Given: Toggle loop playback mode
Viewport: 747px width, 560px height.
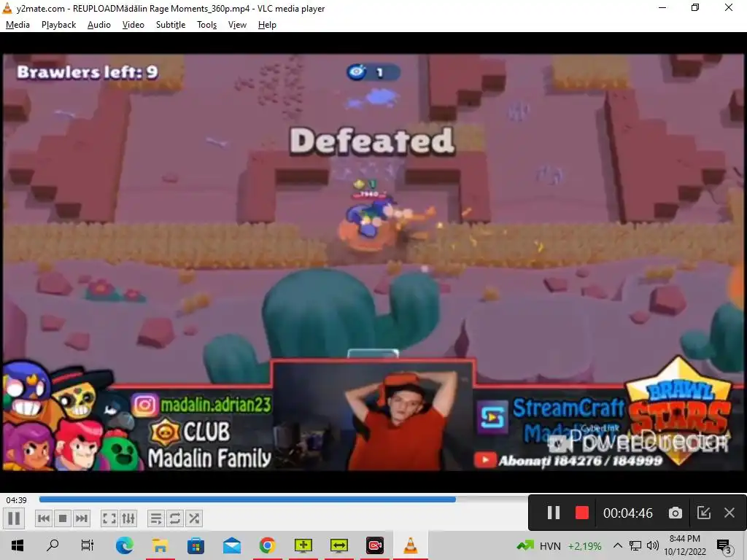Looking at the screenshot, I should [175, 518].
